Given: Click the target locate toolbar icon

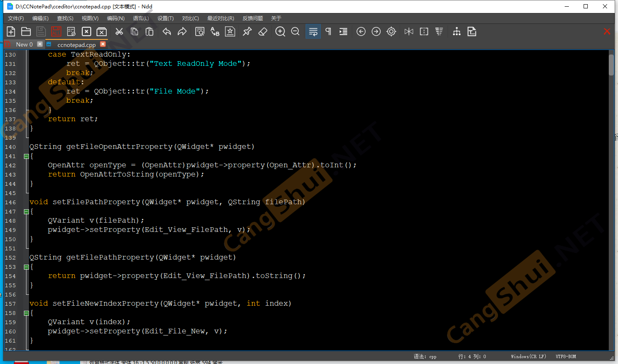Looking at the screenshot, I should (391, 31).
